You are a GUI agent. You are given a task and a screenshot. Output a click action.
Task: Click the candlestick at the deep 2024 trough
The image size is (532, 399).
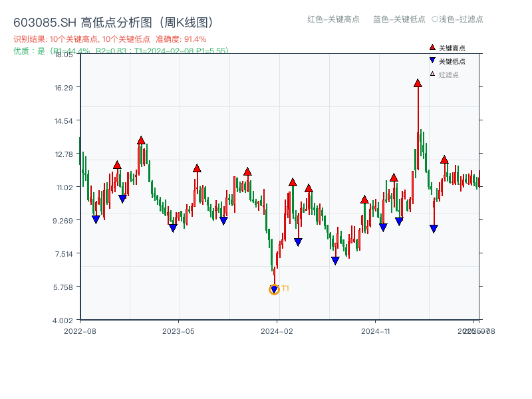(274, 273)
